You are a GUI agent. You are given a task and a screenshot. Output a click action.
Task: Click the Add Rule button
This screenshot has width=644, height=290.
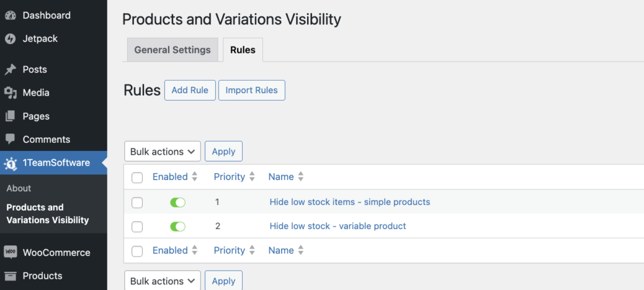pyautogui.click(x=190, y=90)
